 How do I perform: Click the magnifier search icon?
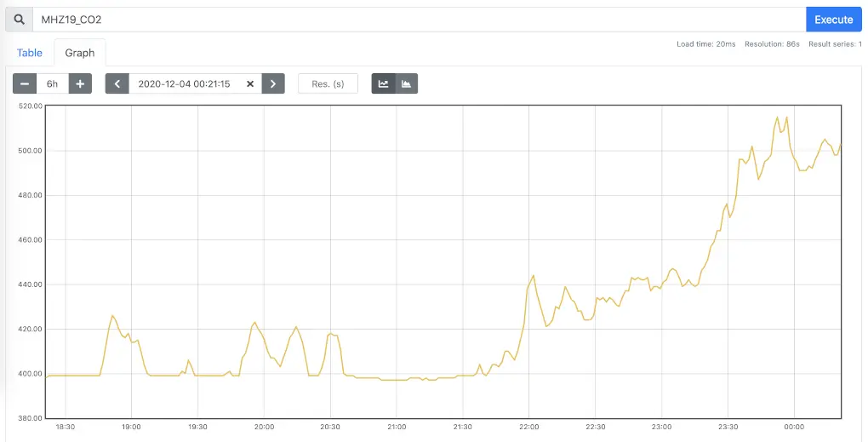coord(19,20)
